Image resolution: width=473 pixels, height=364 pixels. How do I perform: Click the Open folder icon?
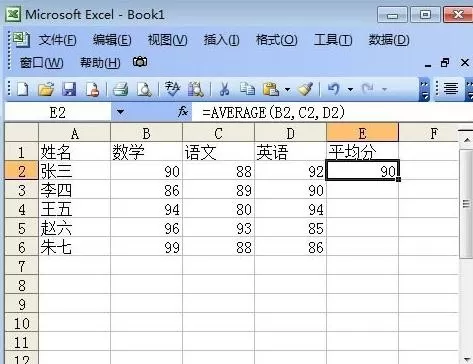point(46,89)
